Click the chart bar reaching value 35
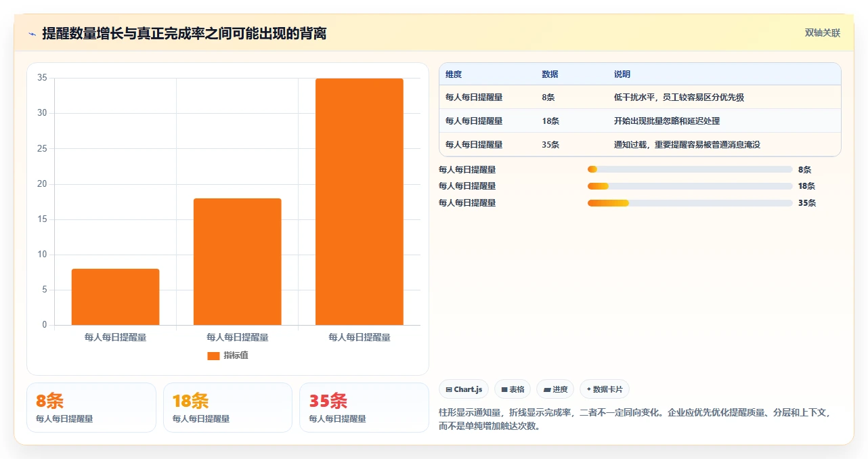The height and width of the screenshot is (459, 868). [x=360, y=202]
